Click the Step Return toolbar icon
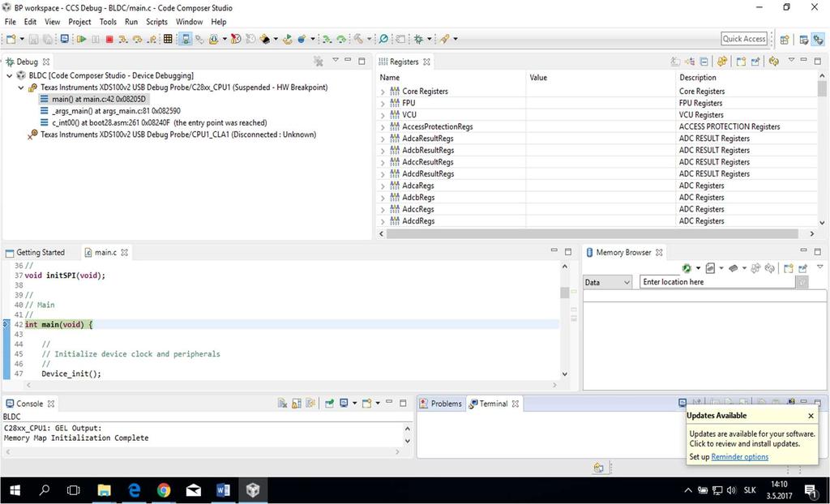The image size is (830, 504). click(x=152, y=39)
